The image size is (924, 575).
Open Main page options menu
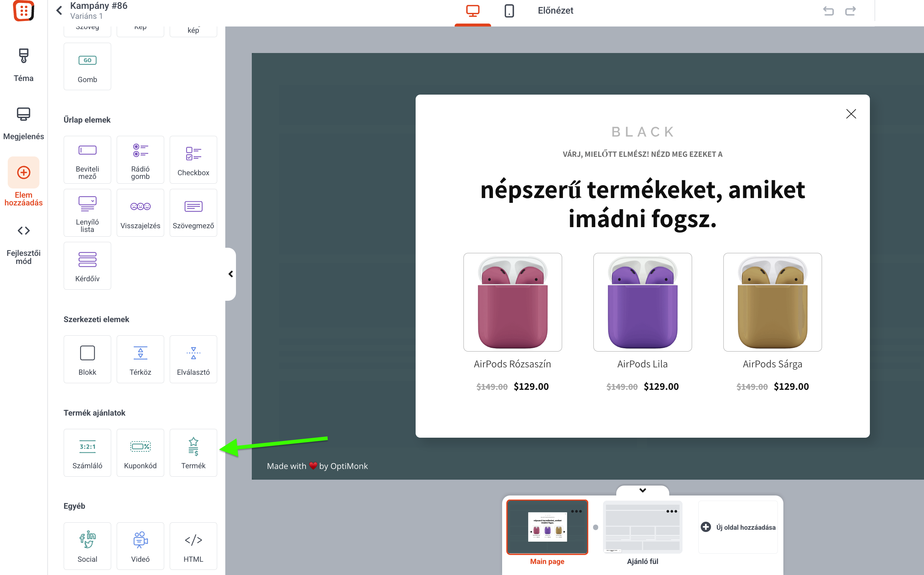click(576, 511)
